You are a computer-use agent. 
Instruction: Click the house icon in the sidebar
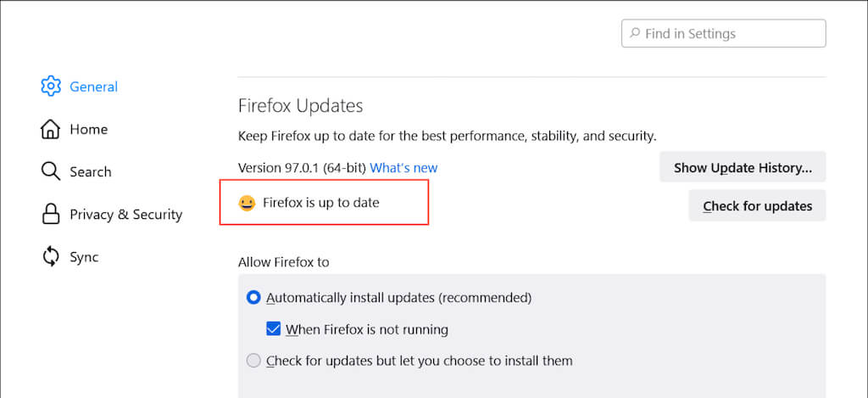tap(51, 129)
